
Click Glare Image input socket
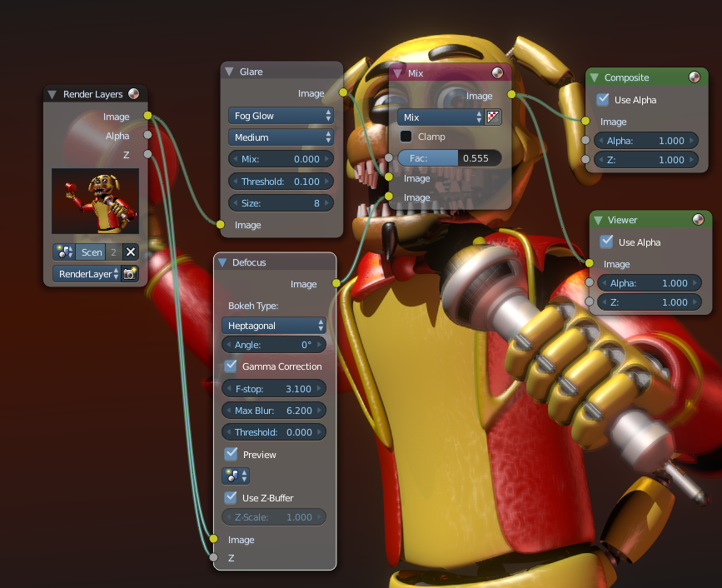pos(221,224)
